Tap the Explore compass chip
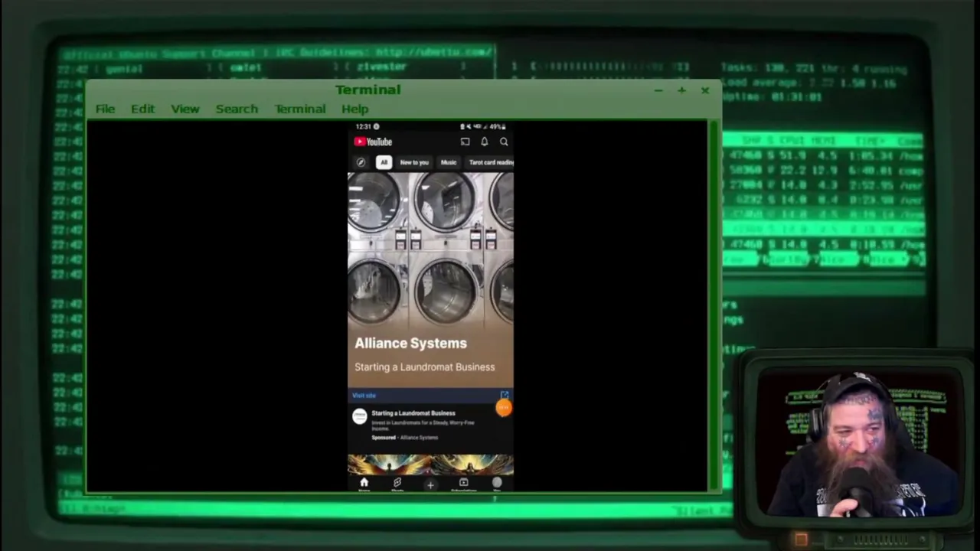Screen dimensions: 980x551 pyautogui.click(x=361, y=162)
